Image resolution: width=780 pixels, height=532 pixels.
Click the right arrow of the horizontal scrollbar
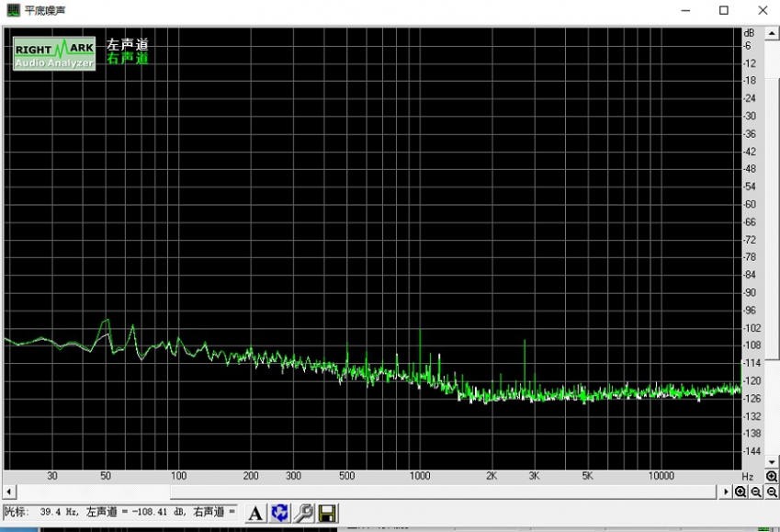[x=725, y=492]
